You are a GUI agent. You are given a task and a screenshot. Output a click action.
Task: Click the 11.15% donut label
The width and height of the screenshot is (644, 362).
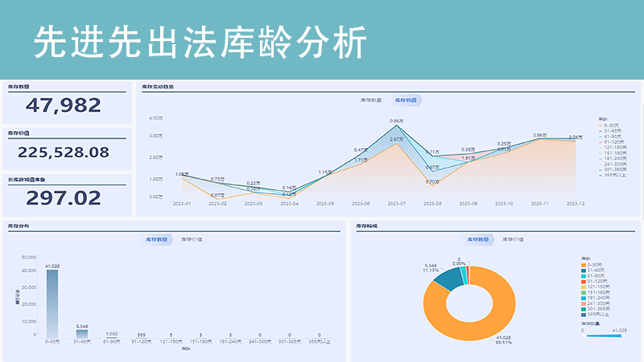[x=431, y=270]
